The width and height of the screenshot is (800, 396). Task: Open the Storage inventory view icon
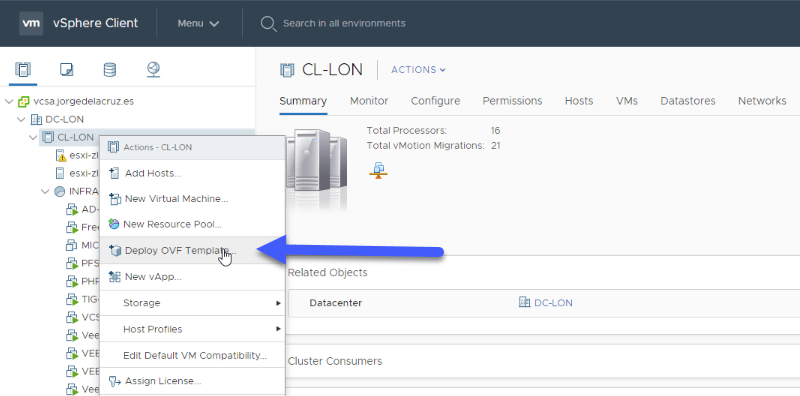[x=110, y=69]
